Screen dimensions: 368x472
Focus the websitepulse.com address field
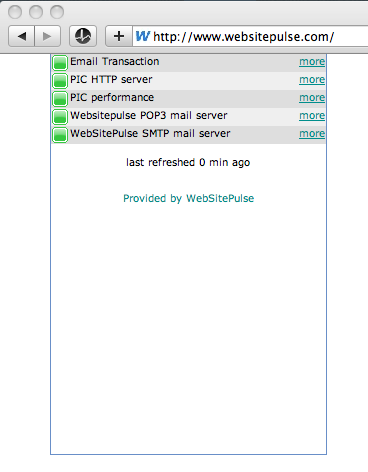coord(250,36)
